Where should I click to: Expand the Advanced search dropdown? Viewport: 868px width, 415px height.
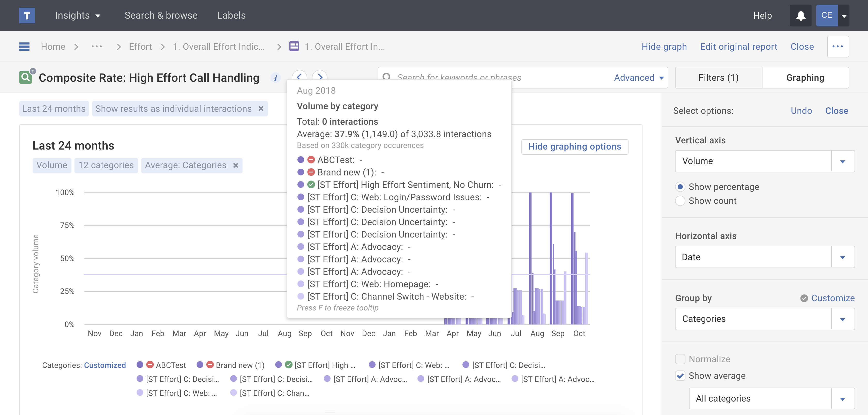[x=639, y=78]
